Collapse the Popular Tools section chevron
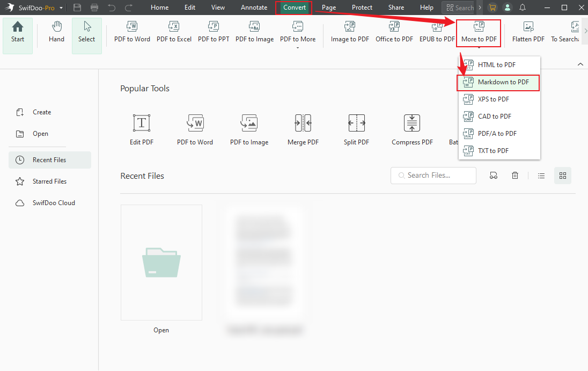 point(580,64)
